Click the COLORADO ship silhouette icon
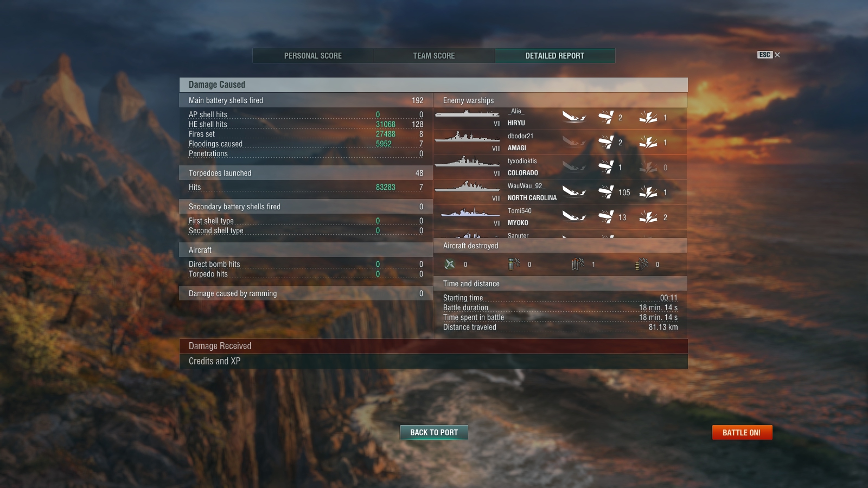 (467, 161)
